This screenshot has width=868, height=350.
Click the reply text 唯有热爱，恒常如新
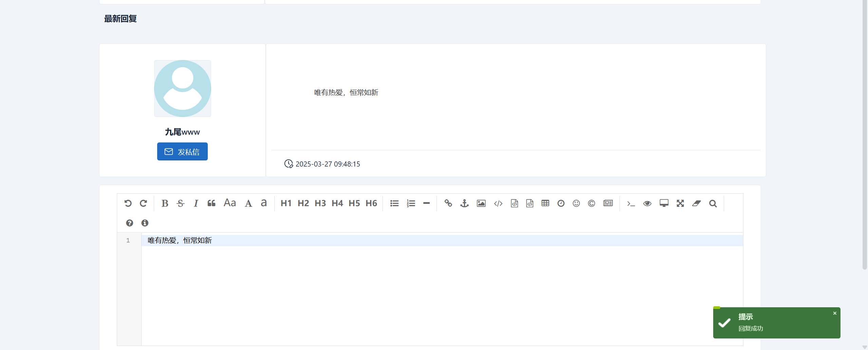click(x=346, y=93)
